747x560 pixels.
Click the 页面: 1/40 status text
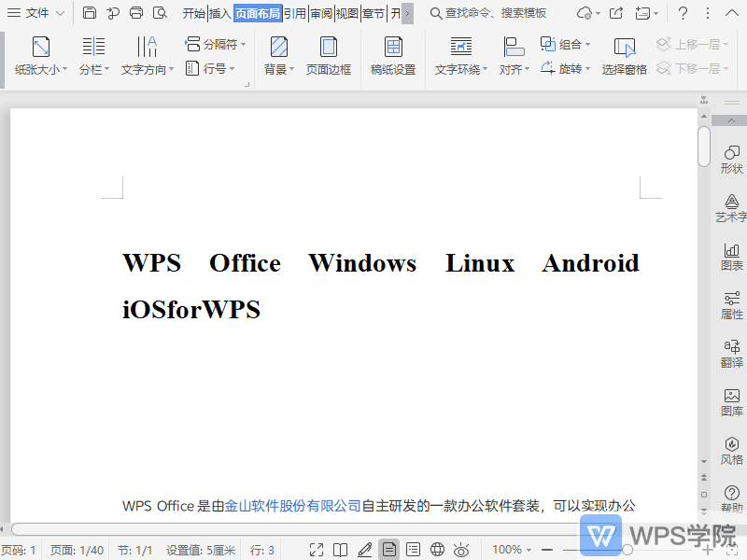click(77, 551)
